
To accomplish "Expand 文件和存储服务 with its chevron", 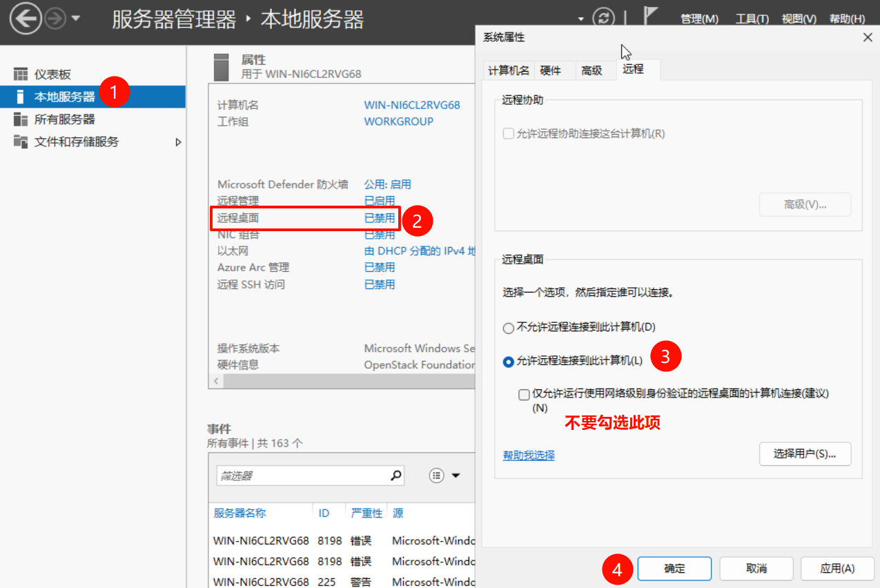I will pos(178,141).
